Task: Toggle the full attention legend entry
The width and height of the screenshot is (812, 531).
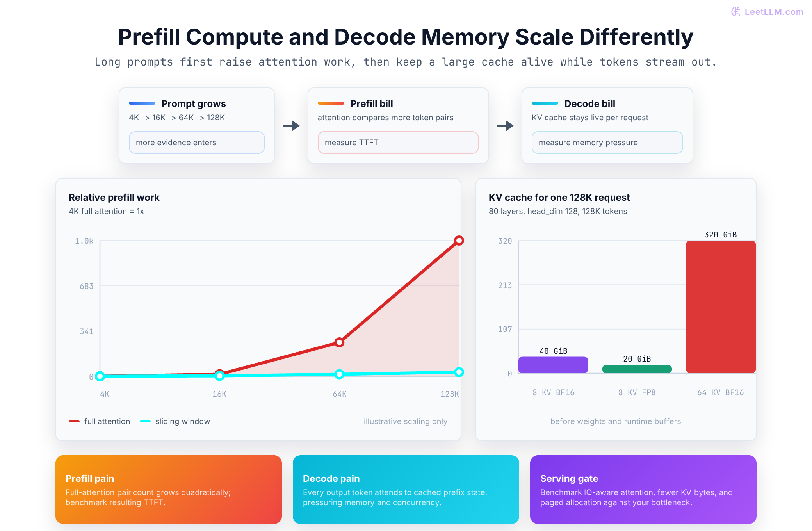Action: click(x=100, y=421)
